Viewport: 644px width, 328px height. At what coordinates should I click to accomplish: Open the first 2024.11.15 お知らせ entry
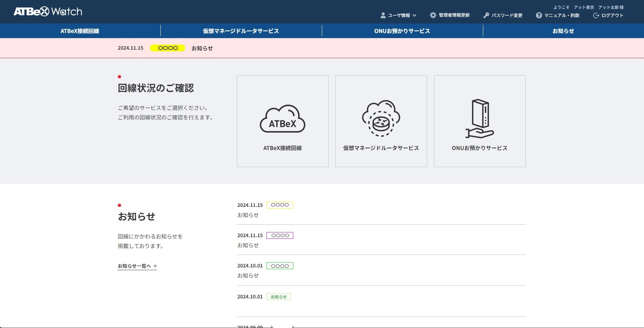[248, 215]
